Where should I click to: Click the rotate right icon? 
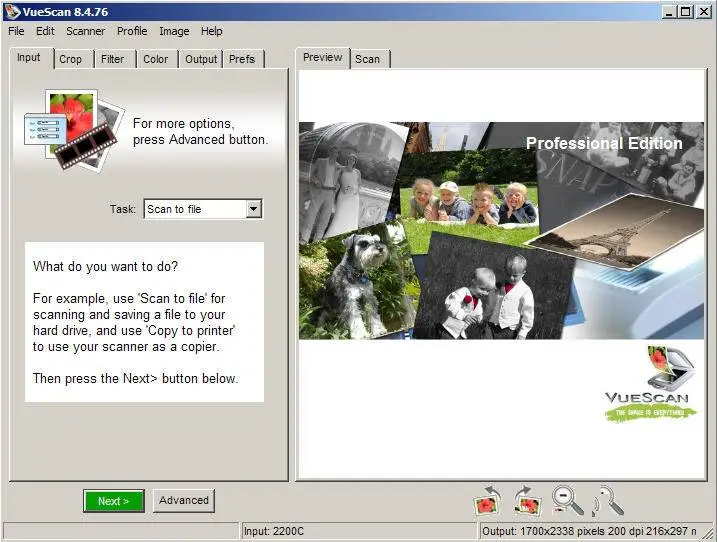527,500
